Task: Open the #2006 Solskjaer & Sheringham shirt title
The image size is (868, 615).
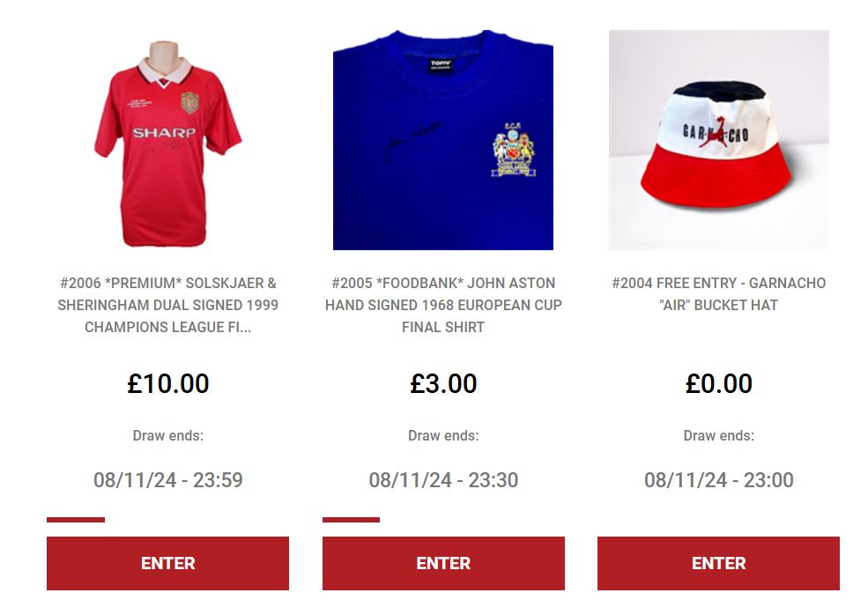Action: [167, 305]
